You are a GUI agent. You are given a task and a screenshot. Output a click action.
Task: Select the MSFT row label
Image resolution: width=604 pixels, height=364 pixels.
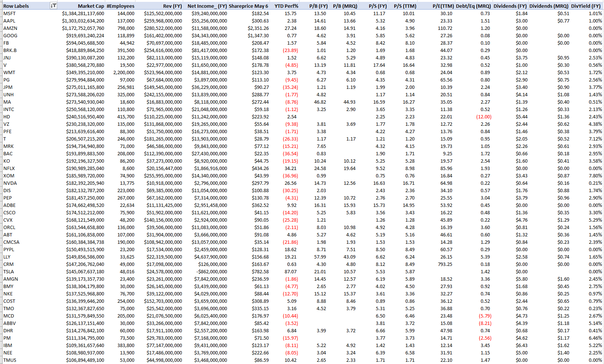10,13
